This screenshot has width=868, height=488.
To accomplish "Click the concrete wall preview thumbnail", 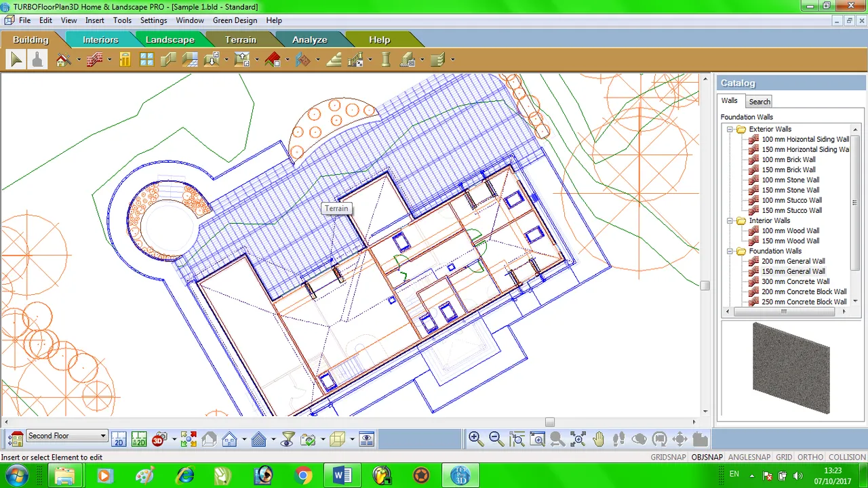I will pos(791,367).
